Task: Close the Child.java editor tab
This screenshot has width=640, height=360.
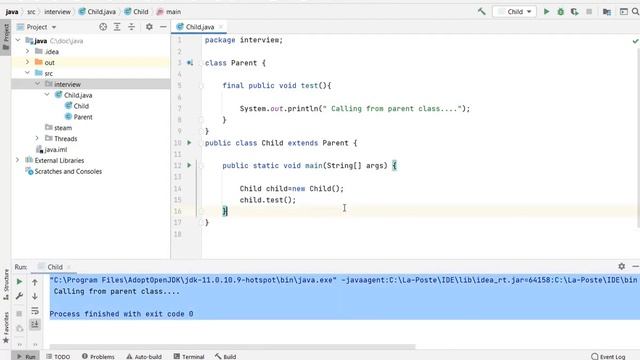Action: (221, 27)
